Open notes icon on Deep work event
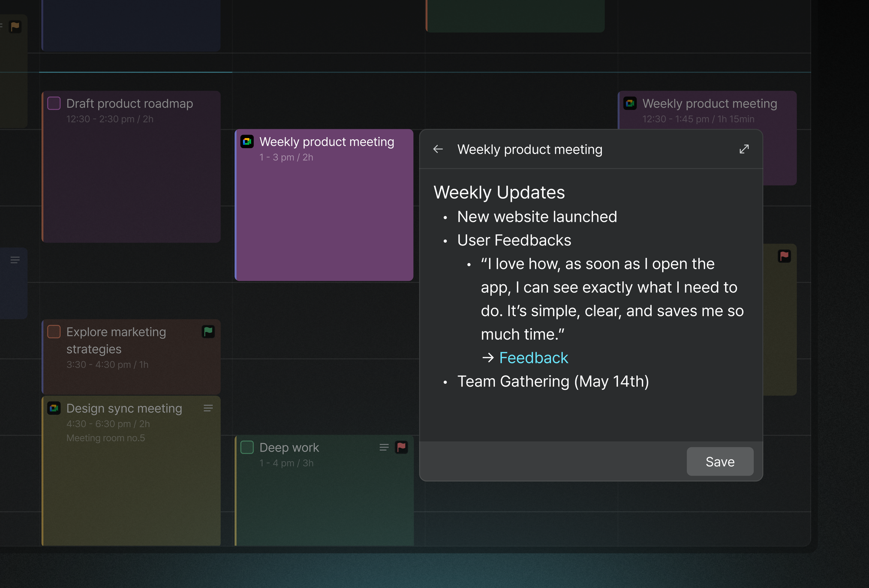 384,447
